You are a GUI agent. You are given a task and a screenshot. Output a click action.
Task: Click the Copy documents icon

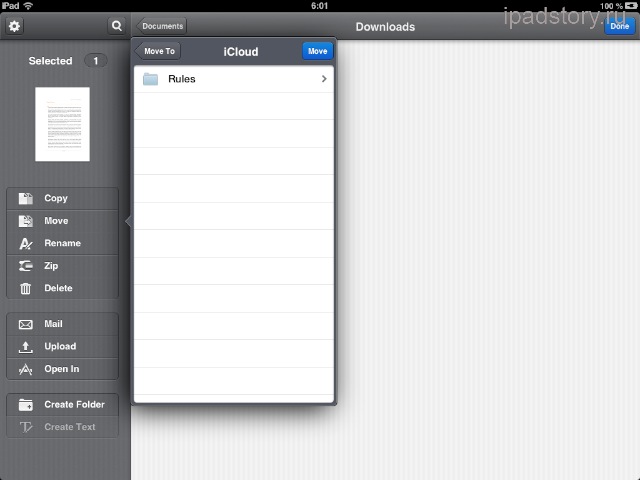point(26,198)
